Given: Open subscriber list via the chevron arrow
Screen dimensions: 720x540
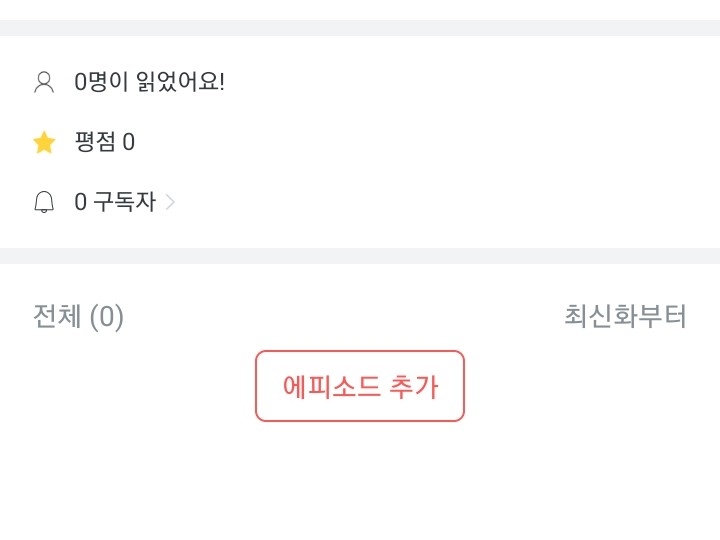Looking at the screenshot, I should point(170,202).
